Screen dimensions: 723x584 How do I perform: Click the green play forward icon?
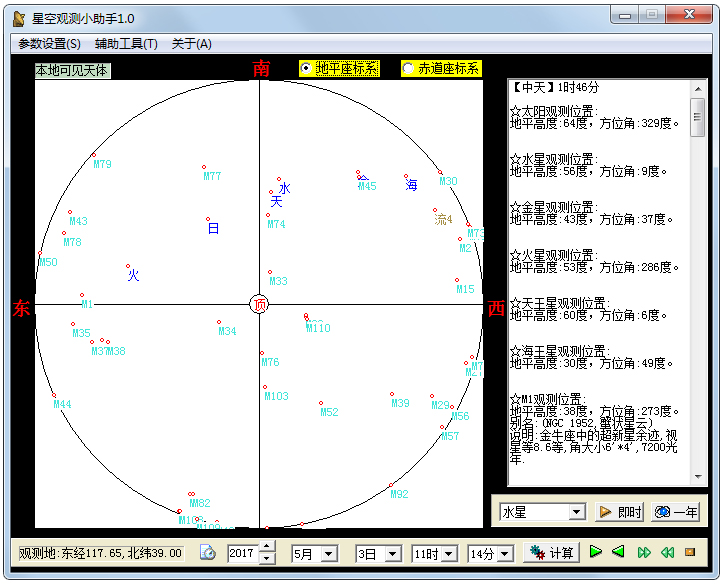pyautogui.click(x=596, y=552)
